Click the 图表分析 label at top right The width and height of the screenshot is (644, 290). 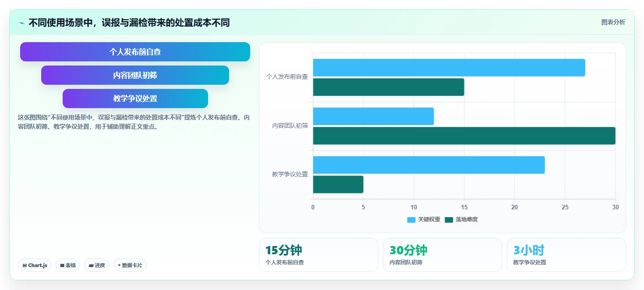click(613, 22)
